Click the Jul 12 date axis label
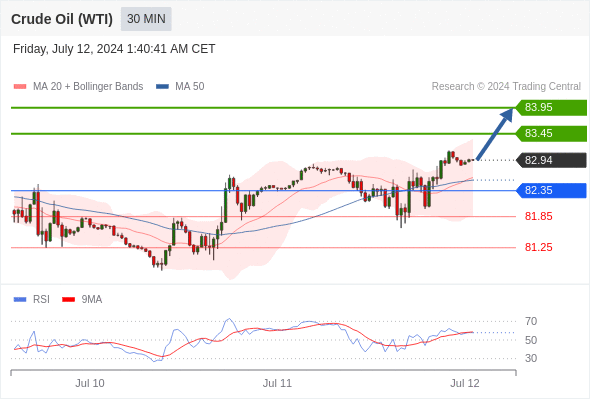 [465, 383]
